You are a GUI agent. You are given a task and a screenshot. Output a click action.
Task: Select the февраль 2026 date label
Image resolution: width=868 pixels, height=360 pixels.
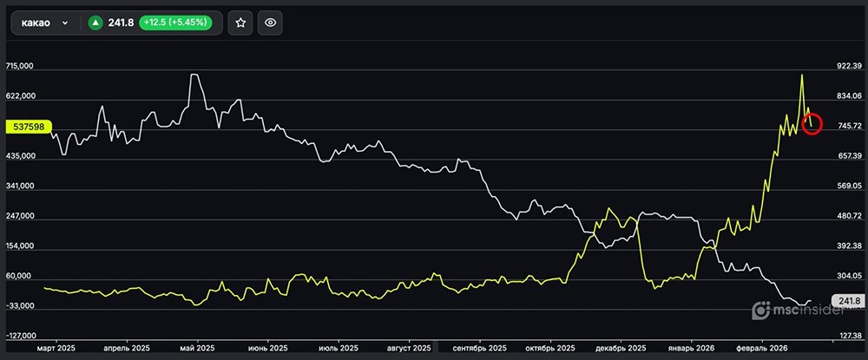point(761,348)
